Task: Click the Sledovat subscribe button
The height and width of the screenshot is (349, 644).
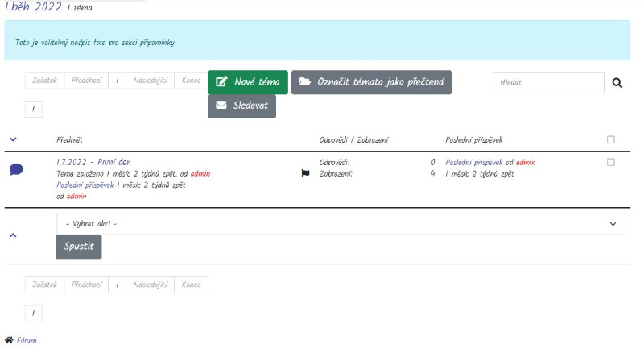Action: (x=242, y=106)
